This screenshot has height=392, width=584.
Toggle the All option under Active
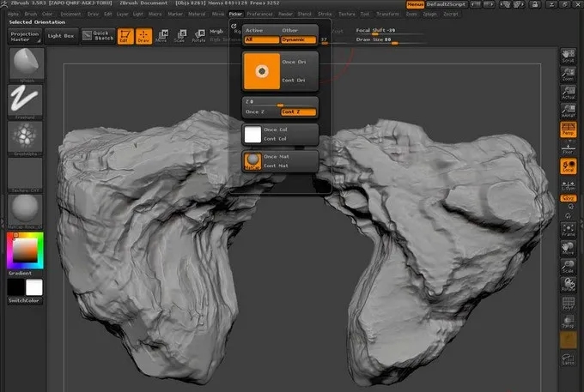[x=261, y=39]
